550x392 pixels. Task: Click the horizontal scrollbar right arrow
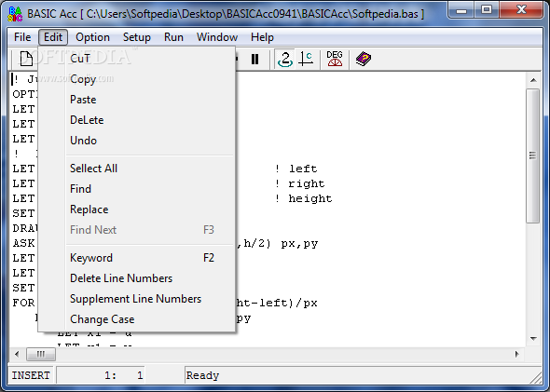point(516,354)
